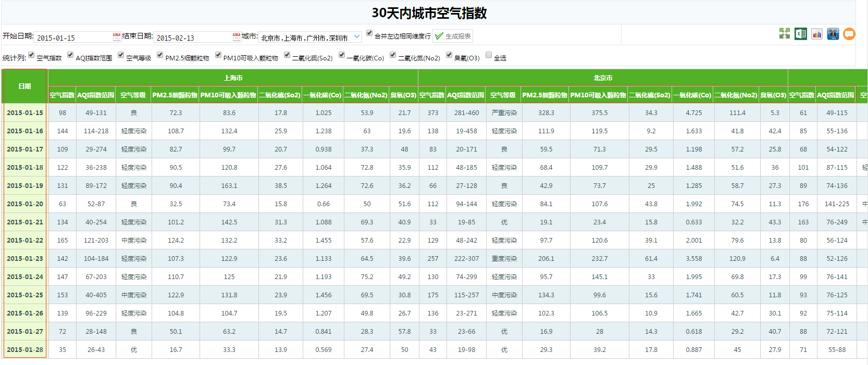Open the bar chart view icon
Image resolution: width=868 pixels, height=365 pixels.
pos(817,34)
